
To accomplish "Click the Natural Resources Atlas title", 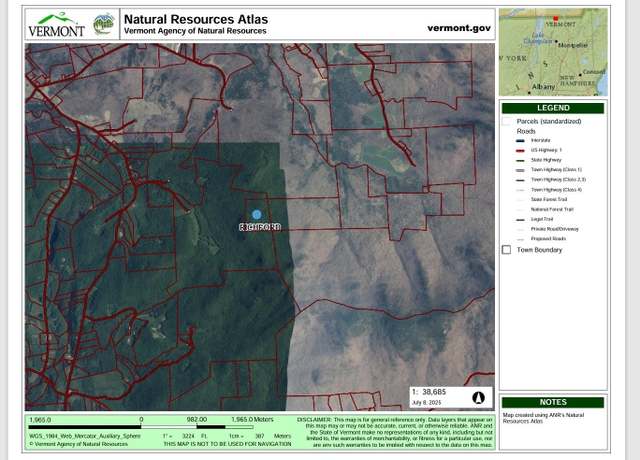I will tap(196, 19).
